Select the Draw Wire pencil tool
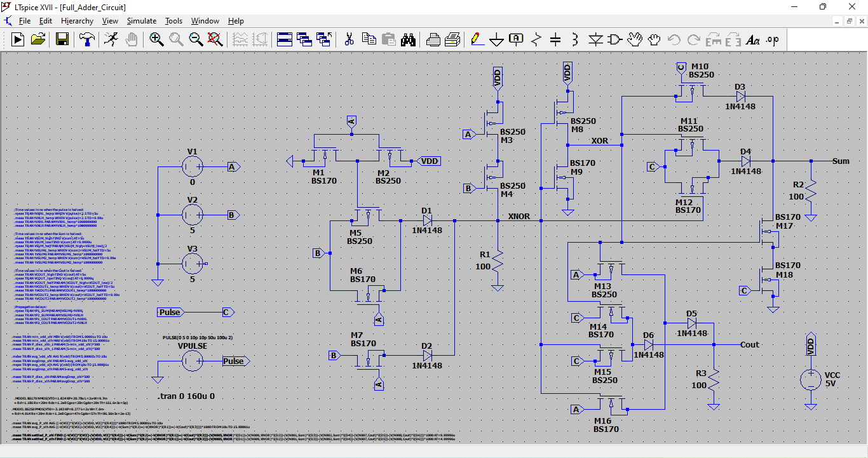868x458 pixels. point(476,39)
